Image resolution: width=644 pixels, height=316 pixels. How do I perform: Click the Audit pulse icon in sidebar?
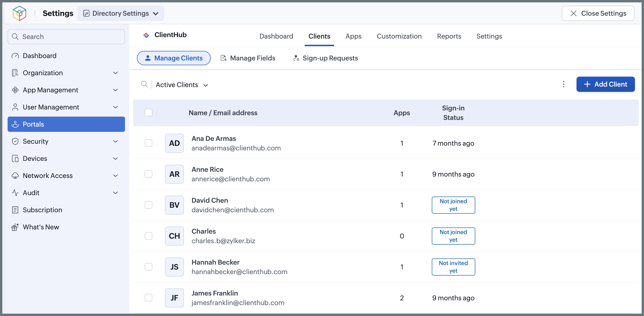pyautogui.click(x=15, y=193)
